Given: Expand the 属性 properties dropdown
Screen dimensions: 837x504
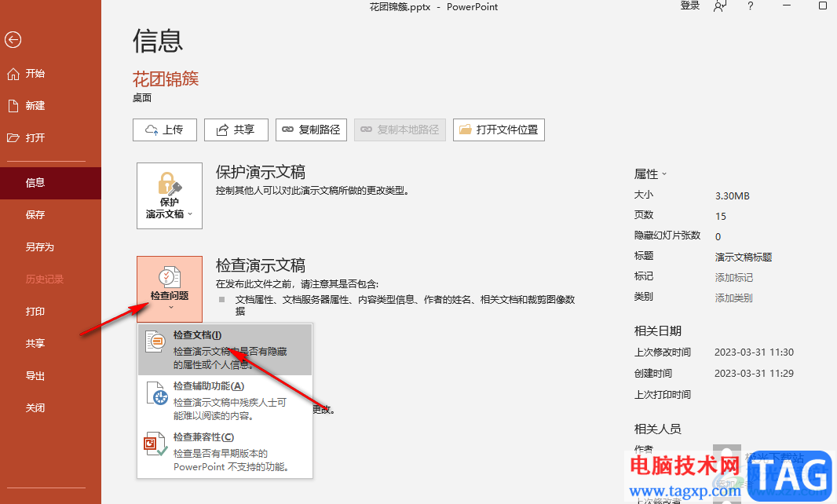Looking at the screenshot, I should tap(650, 174).
